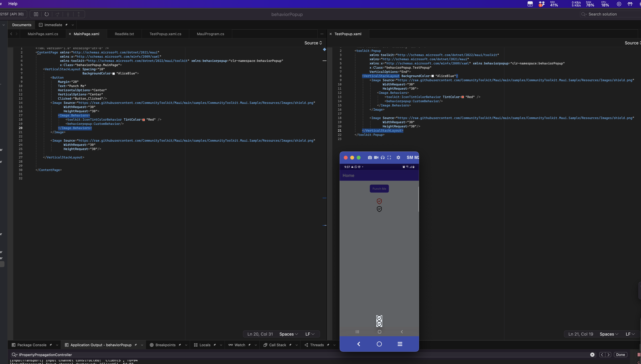Pin the Call Stack panel
This screenshot has height=364, width=641.
click(290, 345)
